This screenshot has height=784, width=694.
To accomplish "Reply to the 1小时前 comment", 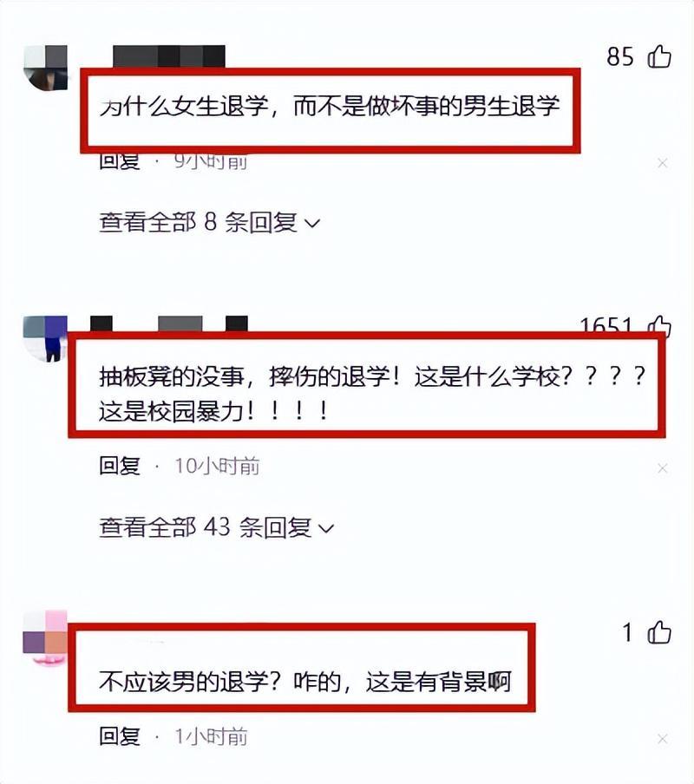I will (120, 736).
